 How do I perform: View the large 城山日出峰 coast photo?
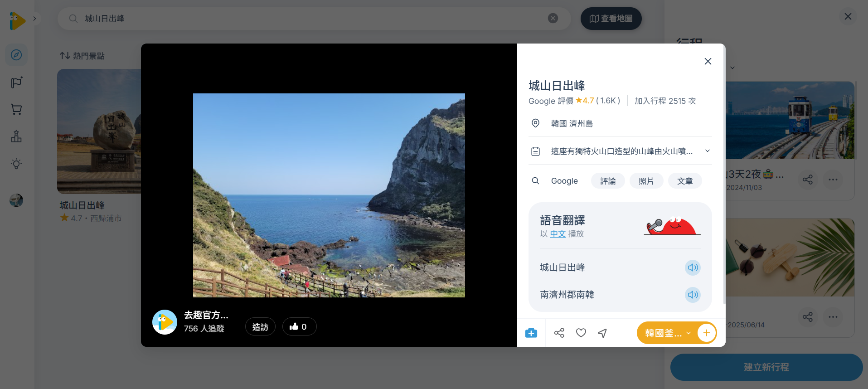[329, 195]
